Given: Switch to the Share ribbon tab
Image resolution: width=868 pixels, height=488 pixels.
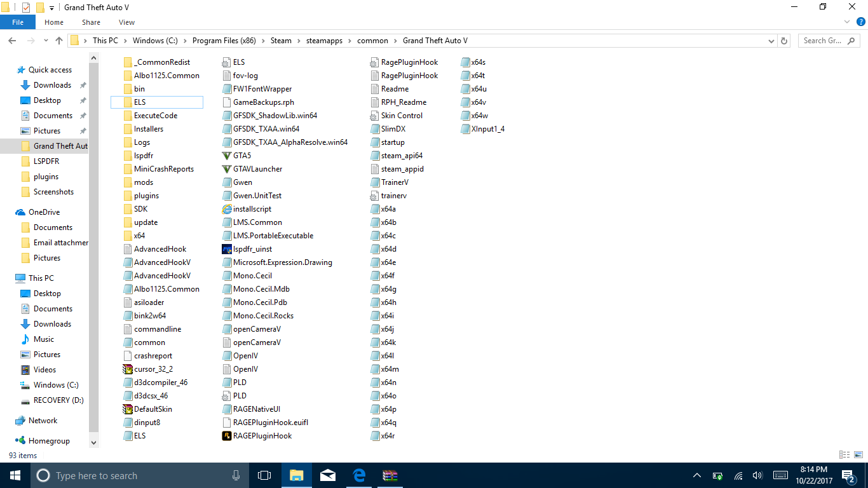Looking at the screenshot, I should coord(91,22).
